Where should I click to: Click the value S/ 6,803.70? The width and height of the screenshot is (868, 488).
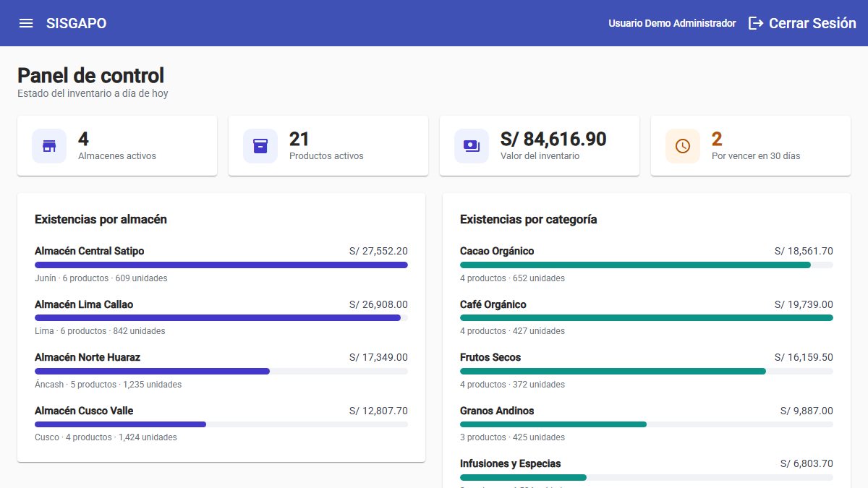click(x=807, y=463)
